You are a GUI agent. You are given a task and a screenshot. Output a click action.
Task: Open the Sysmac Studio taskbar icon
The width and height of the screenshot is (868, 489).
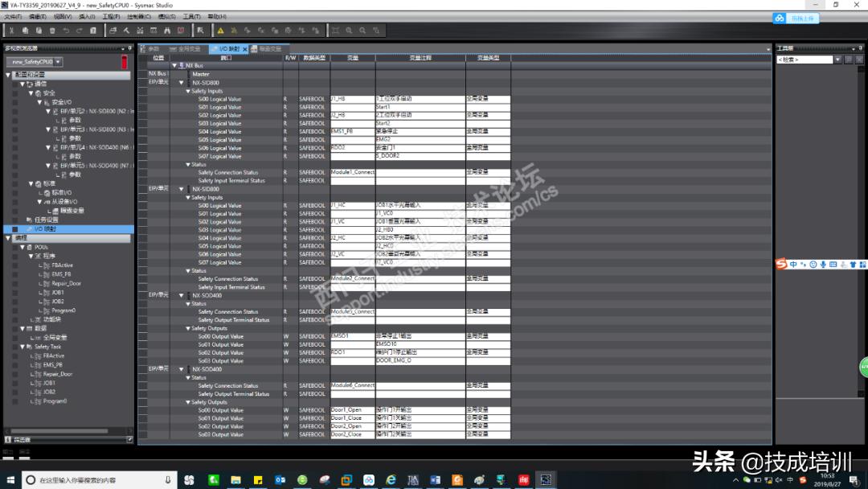546,480
